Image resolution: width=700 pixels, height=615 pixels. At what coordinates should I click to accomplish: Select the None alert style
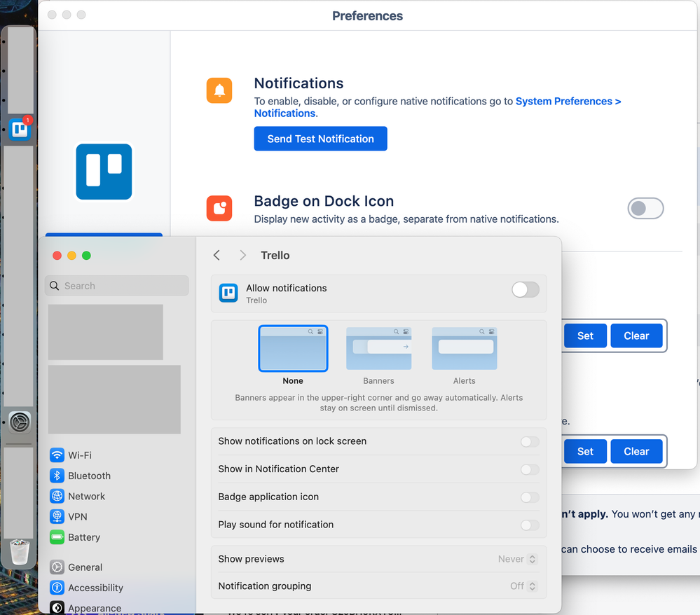293,349
